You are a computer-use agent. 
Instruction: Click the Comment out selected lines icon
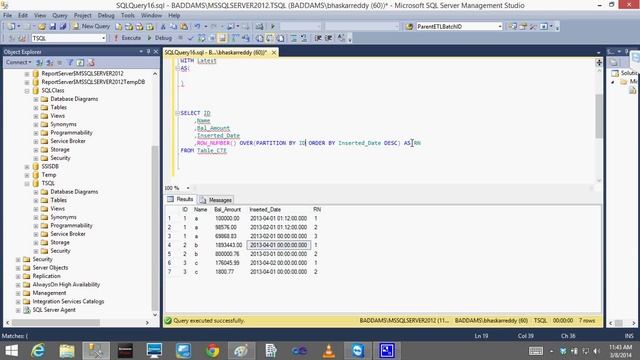tap(293, 38)
